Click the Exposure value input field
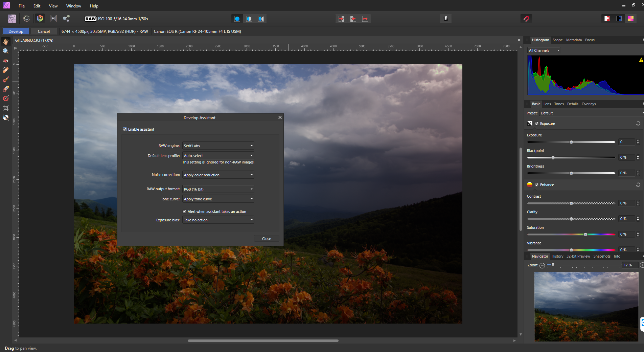Screen dimensions: 644x352 click(627, 142)
